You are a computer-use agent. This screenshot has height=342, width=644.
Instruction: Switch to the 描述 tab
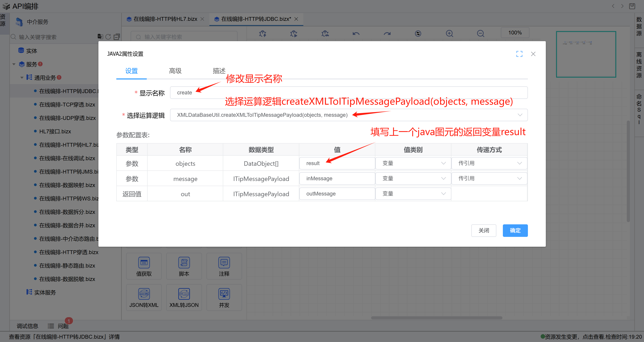[219, 71]
